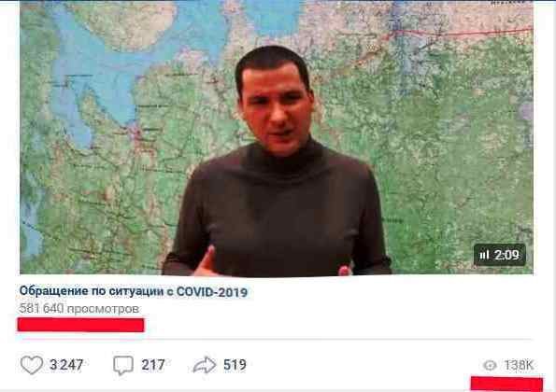Click the speaker's raised hand in the video
Image resolution: width=556 pixels, height=392 pixels.
[205, 263]
